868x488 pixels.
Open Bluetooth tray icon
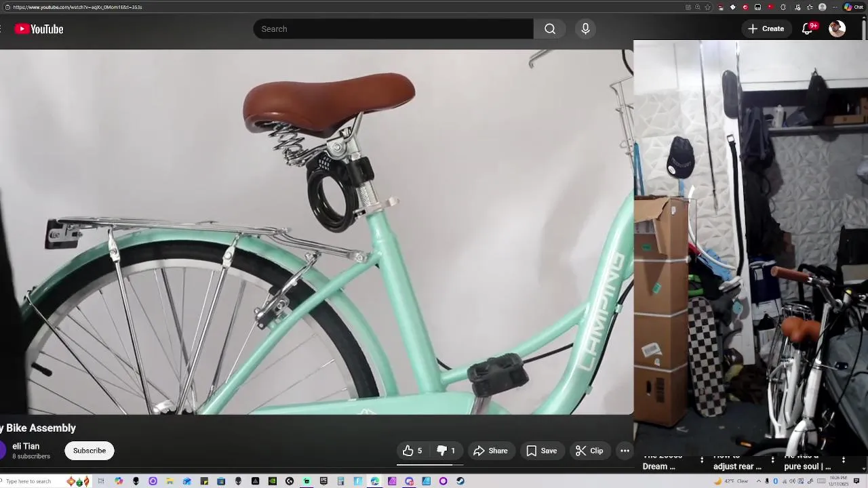pyautogui.click(x=776, y=481)
